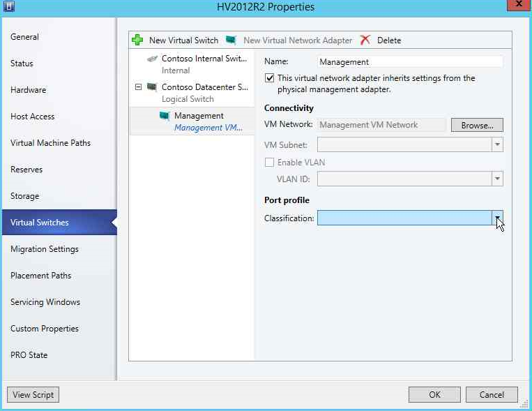
Task: Switch to the Storage page
Action: pyautogui.click(x=25, y=196)
